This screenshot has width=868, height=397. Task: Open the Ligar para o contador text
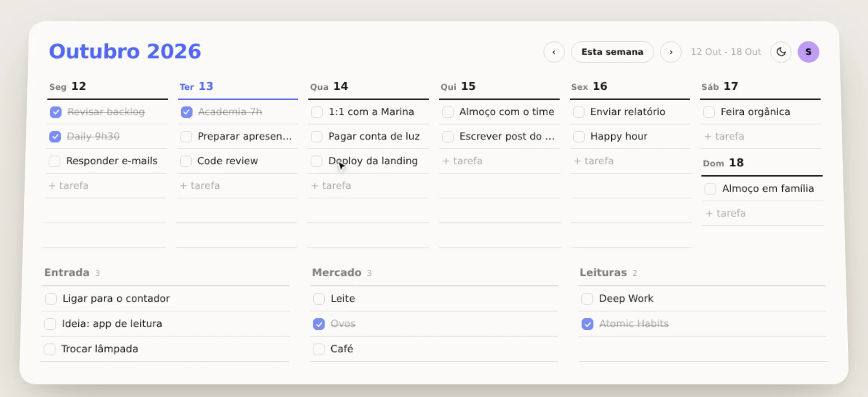116,298
